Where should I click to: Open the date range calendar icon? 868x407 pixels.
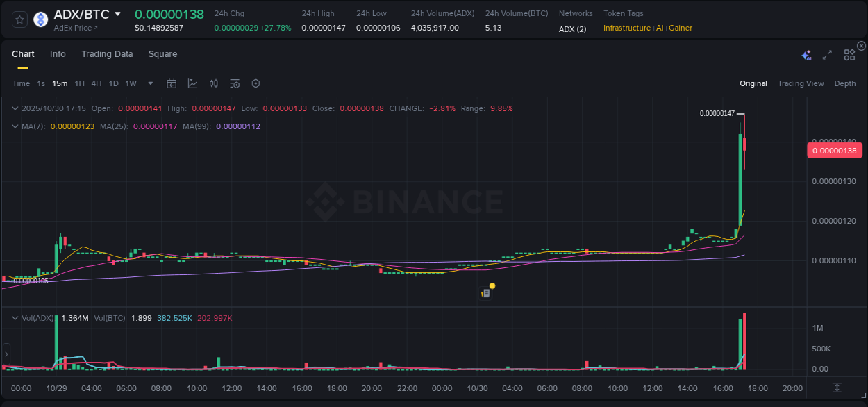[x=172, y=83]
